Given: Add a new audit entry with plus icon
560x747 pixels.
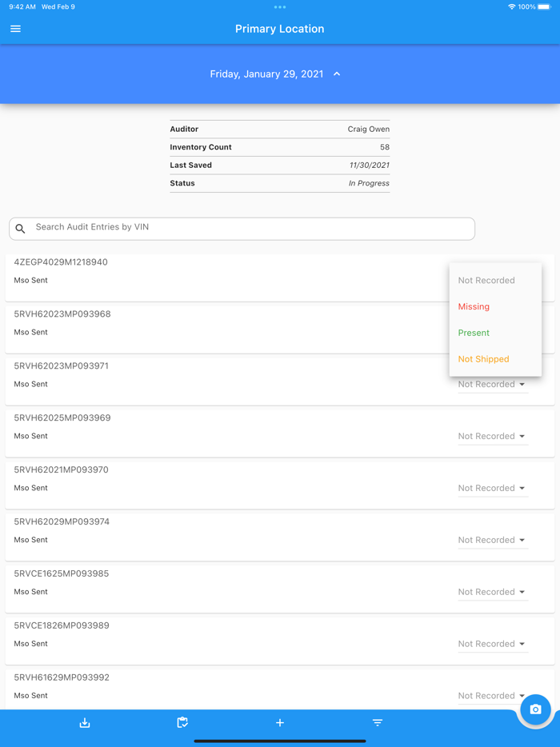Looking at the screenshot, I should (x=279, y=722).
